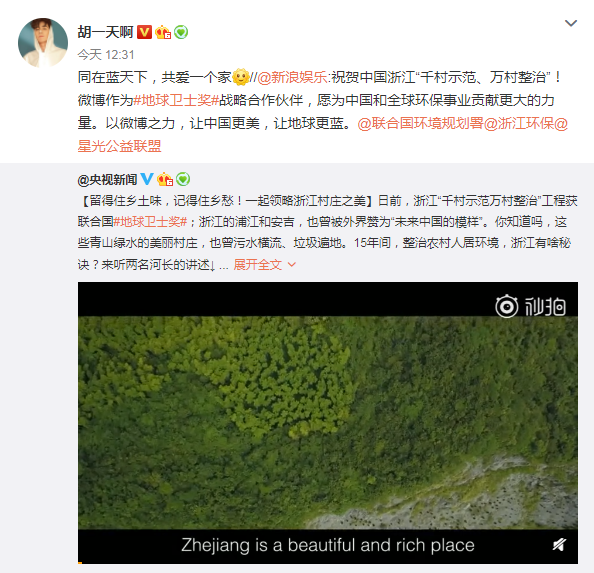Viewport: 594px width, 573px height.
Task: Open the @浙江环保 mention link
Action: [519, 123]
